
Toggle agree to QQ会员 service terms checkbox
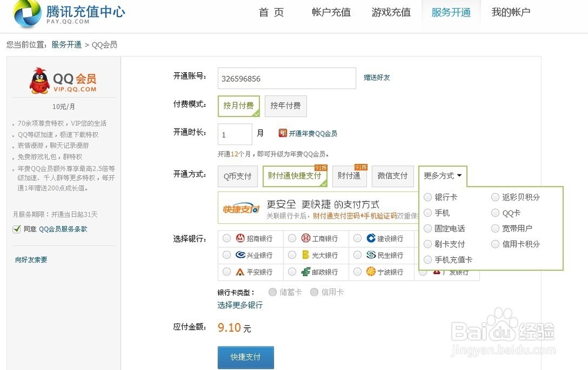[16, 229]
